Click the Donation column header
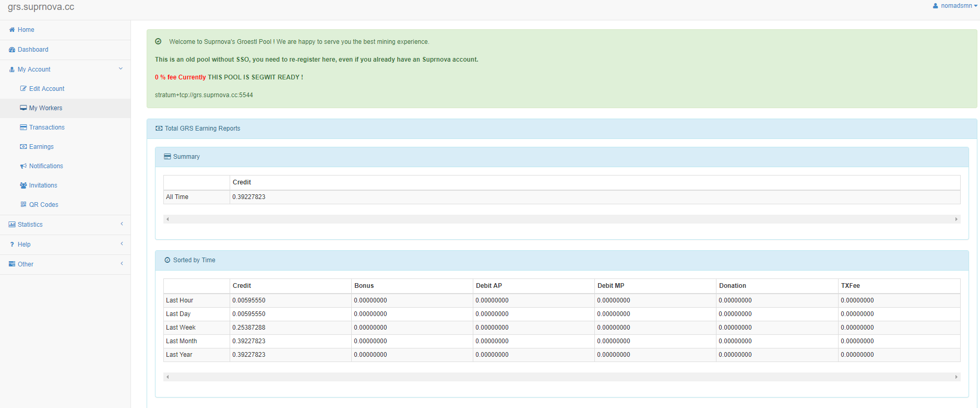This screenshot has height=408, width=980. 733,286
